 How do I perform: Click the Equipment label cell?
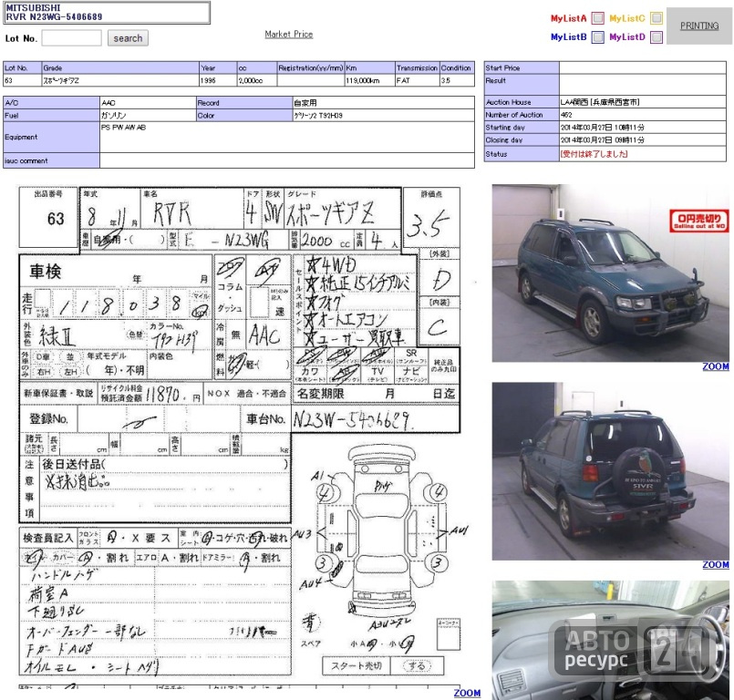[x=51, y=137]
